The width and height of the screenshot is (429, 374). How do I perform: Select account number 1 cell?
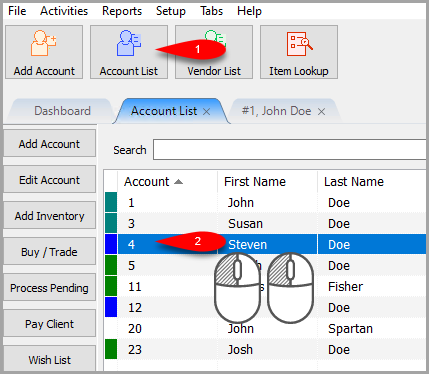pyautogui.click(x=167, y=203)
